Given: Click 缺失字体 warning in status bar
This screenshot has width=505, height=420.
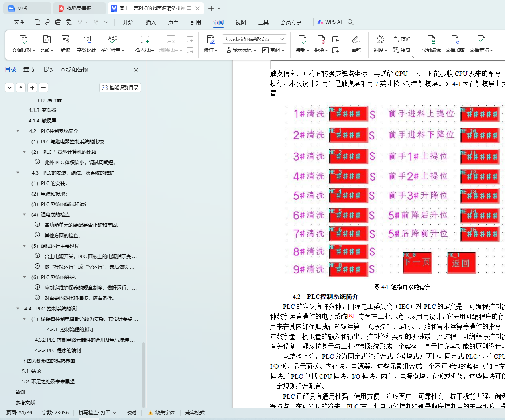Looking at the screenshot, I should 161,413.
